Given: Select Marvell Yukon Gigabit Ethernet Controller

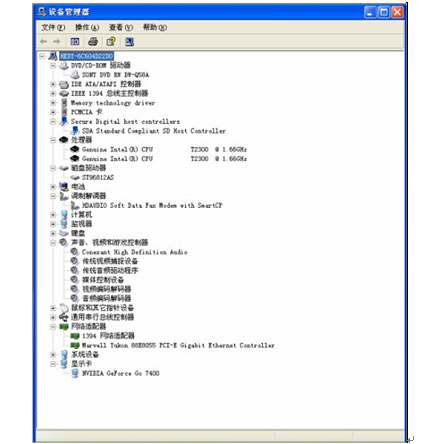Looking at the screenshot, I should coord(178,345).
